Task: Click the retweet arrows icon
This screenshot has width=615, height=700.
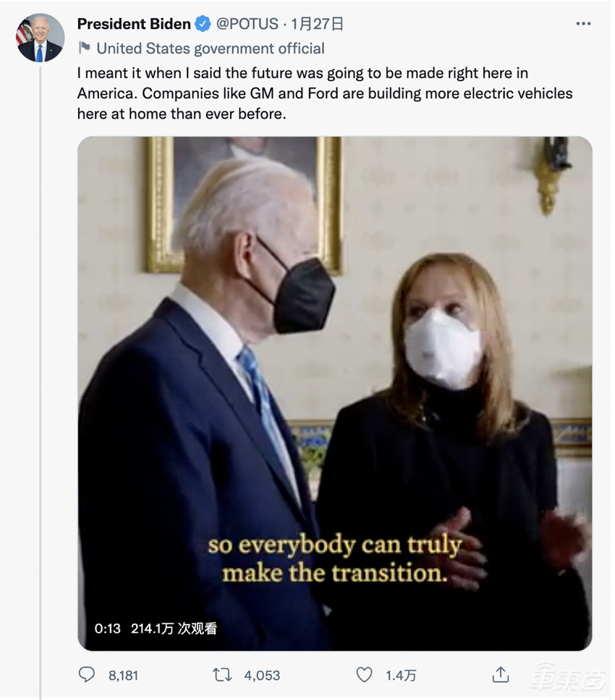Action: point(222,675)
